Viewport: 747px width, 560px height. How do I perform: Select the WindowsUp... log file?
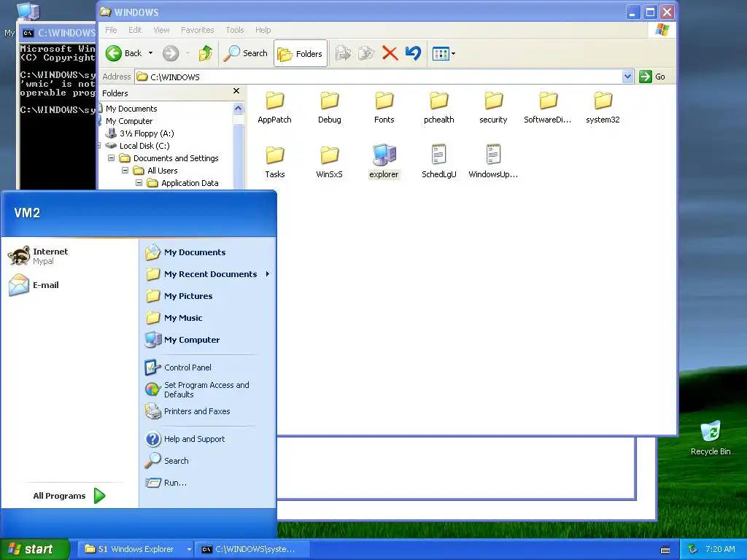click(x=494, y=161)
